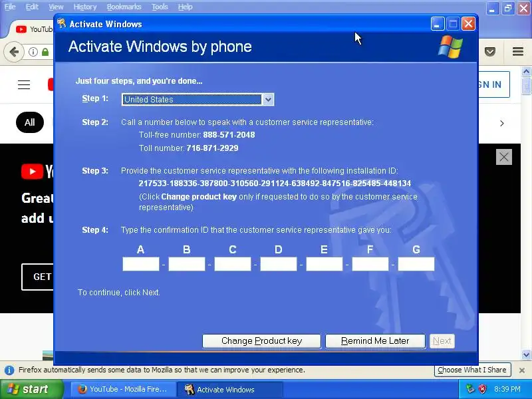
Task: Click the confirmation ID field A
Action: pyautogui.click(x=141, y=264)
